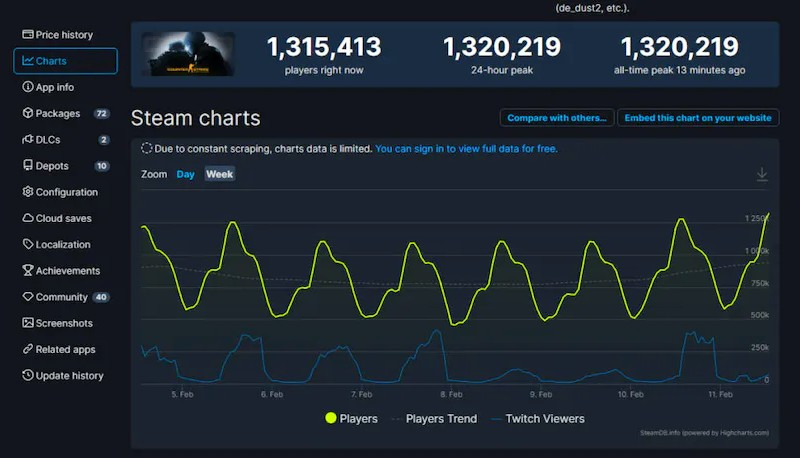Click the Community chat bubble icon
The image size is (800, 458).
28,296
